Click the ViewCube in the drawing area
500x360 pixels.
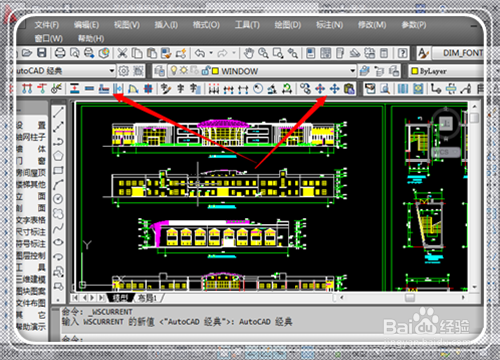click(x=446, y=123)
